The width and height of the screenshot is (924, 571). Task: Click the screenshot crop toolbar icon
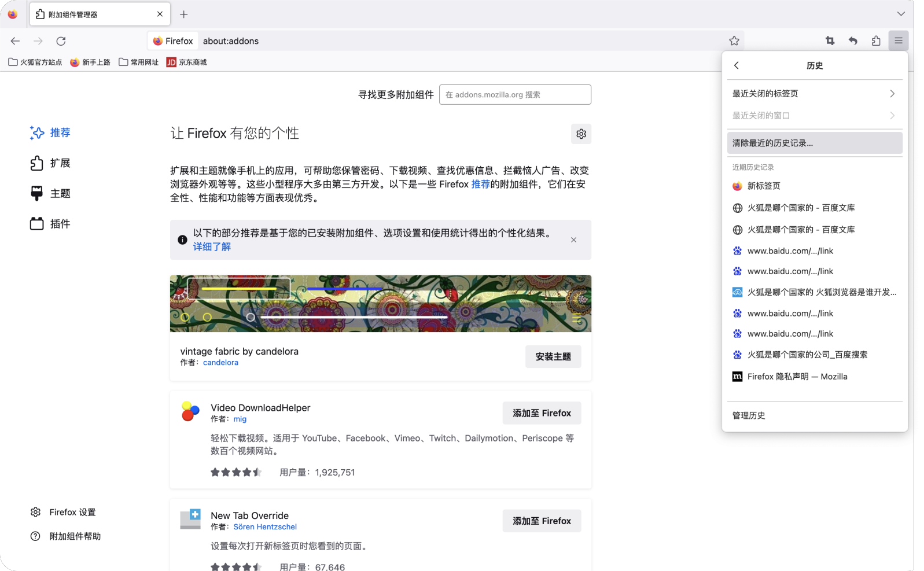pyautogui.click(x=830, y=40)
